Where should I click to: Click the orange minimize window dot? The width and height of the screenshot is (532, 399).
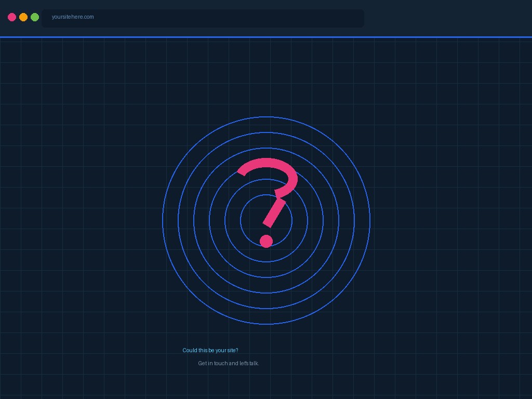pos(23,17)
